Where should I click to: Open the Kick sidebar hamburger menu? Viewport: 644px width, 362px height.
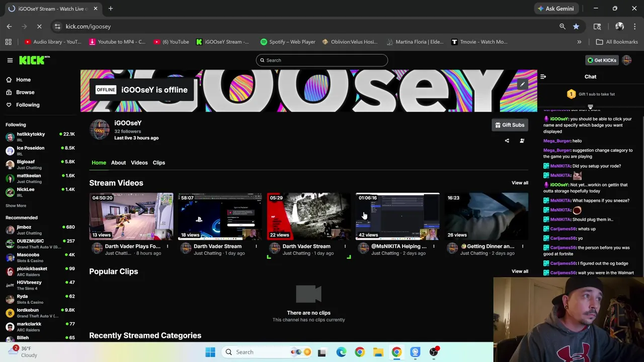click(10, 60)
